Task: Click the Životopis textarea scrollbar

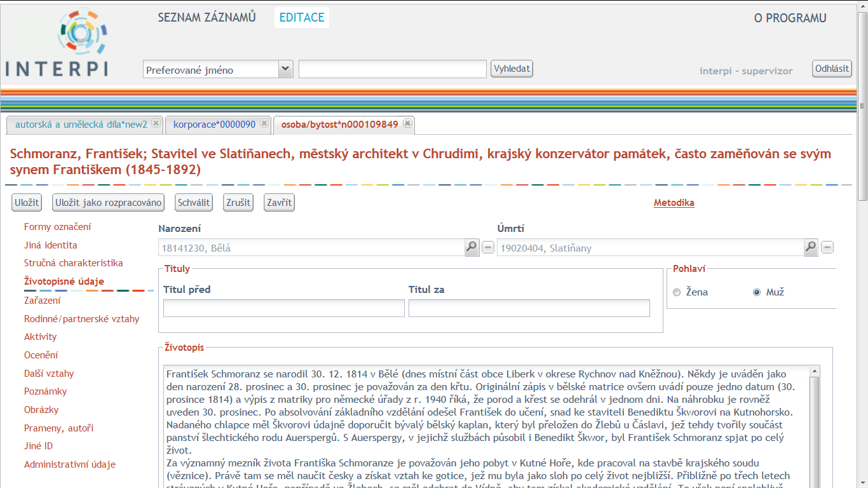Action: [814, 426]
